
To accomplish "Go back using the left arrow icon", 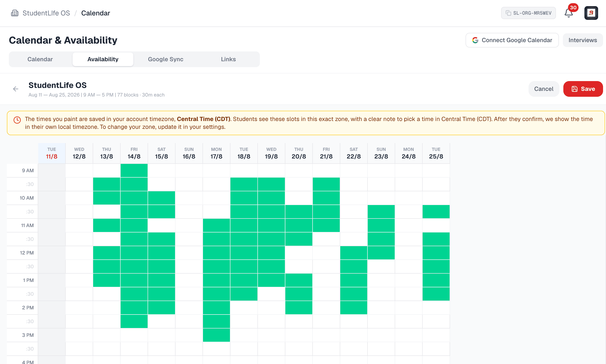I will click(x=16, y=89).
